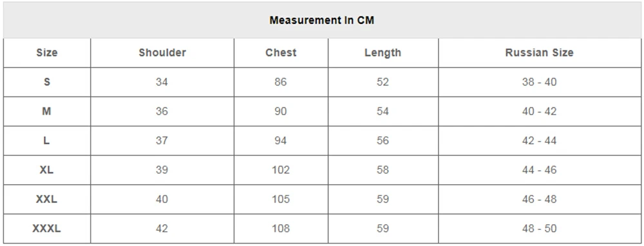
Task: Click the Measurement In CM title header
Action: point(321,20)
